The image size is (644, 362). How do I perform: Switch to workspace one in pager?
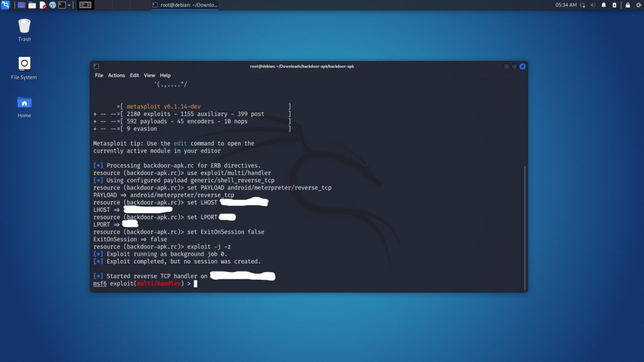[85, 5]
